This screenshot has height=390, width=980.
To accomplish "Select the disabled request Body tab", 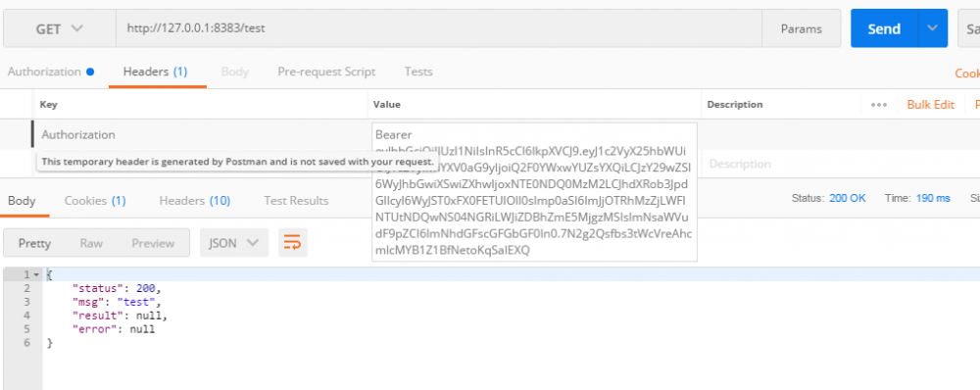I will [x=235, y=72].
